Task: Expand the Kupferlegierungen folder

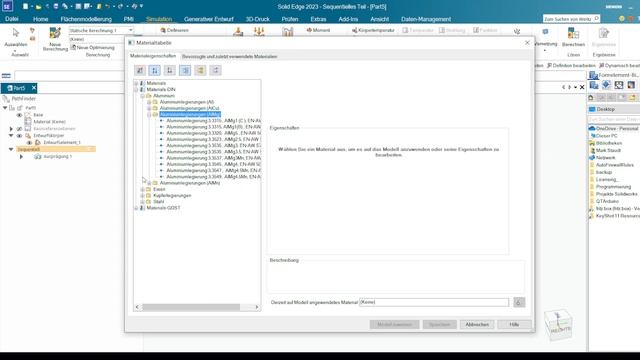Action: click(143, 196)
